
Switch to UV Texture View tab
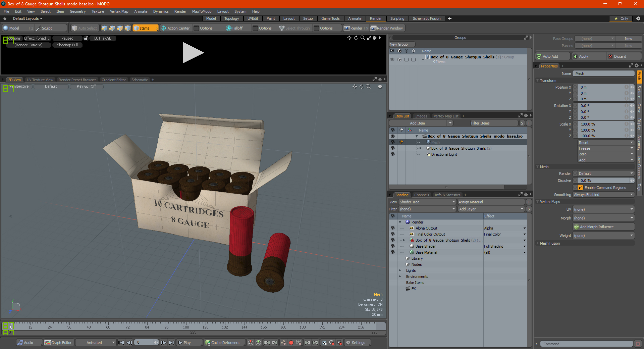coord(40,80)
